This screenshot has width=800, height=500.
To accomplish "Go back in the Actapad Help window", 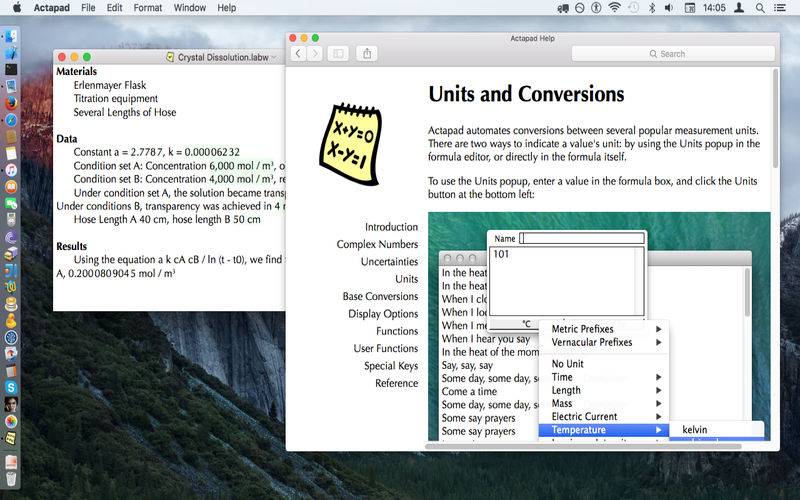I will (298, 54).
